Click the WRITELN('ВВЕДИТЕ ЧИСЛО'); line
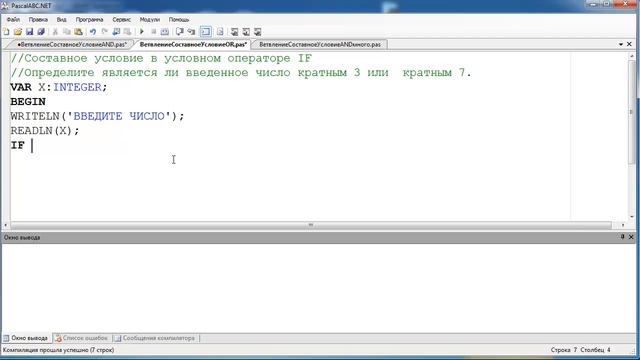 (98, 116)
